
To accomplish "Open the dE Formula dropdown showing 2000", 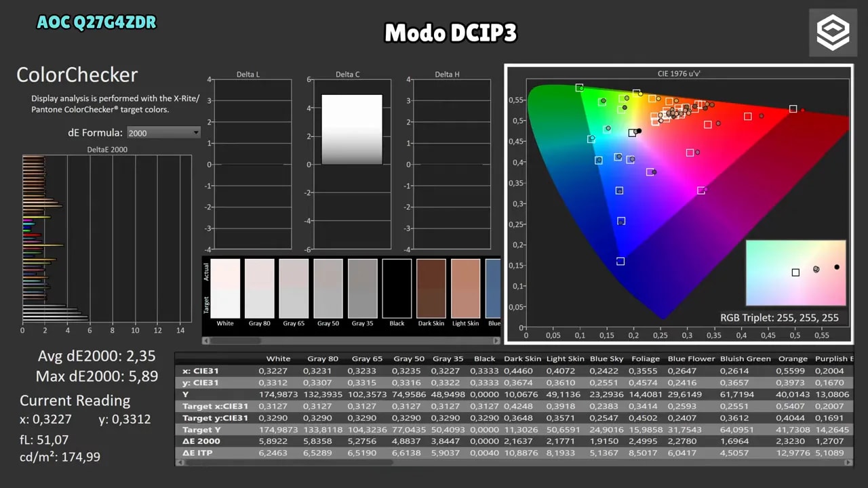I will 164,133.
